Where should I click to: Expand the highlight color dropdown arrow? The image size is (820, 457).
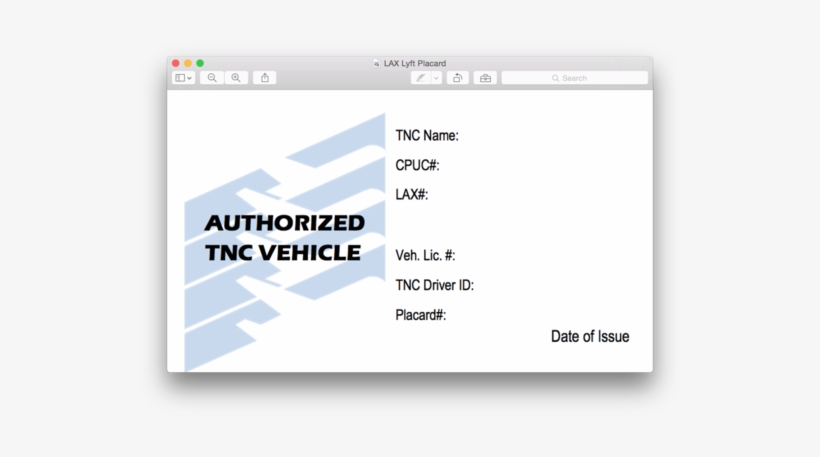click(436, 78)
